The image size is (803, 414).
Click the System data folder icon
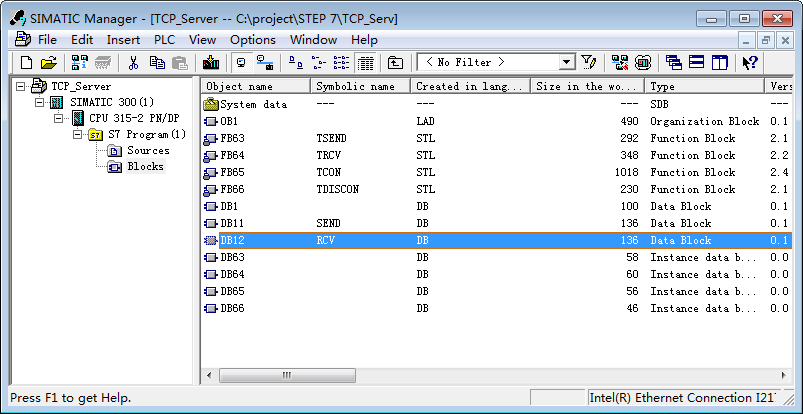point(211,105)
